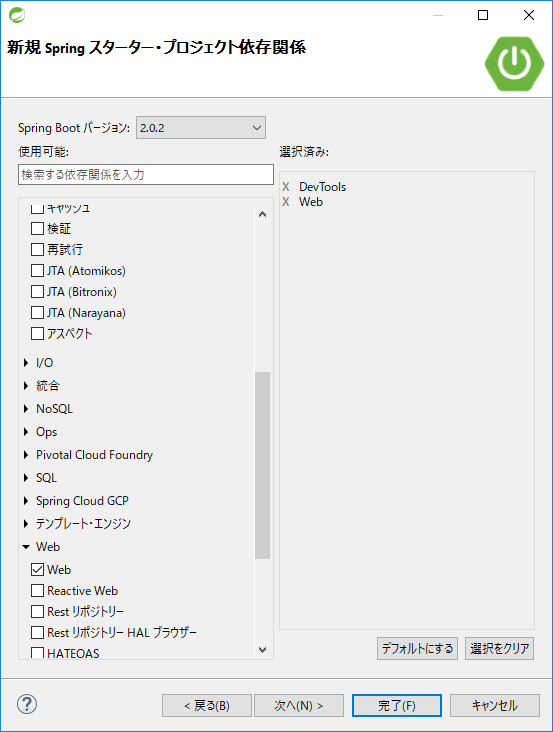Click the Spring leaf icon in title bar
The width and height of the screenshot is (553, 732).
pos(17,15)
